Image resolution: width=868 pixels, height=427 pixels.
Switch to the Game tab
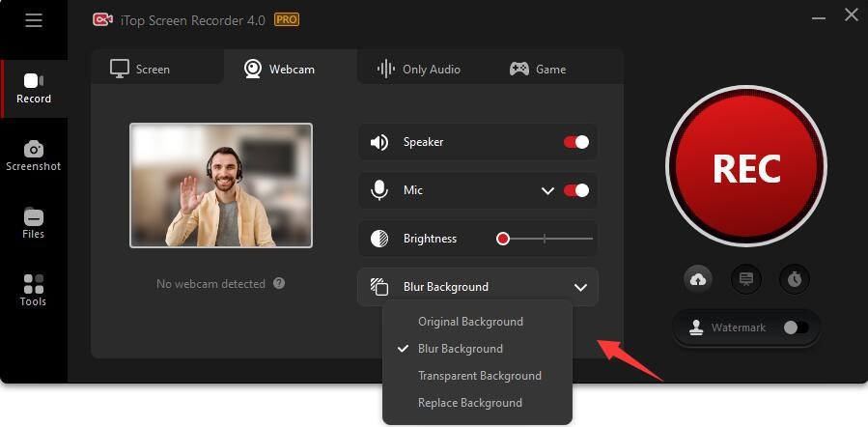pos(538,70)
